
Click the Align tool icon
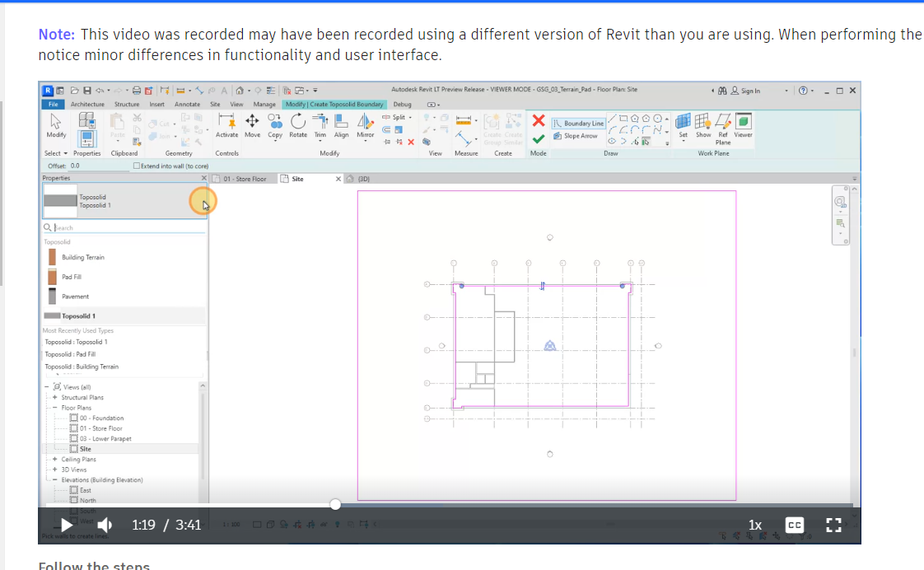pyautogui.click(x=341, y=124)
